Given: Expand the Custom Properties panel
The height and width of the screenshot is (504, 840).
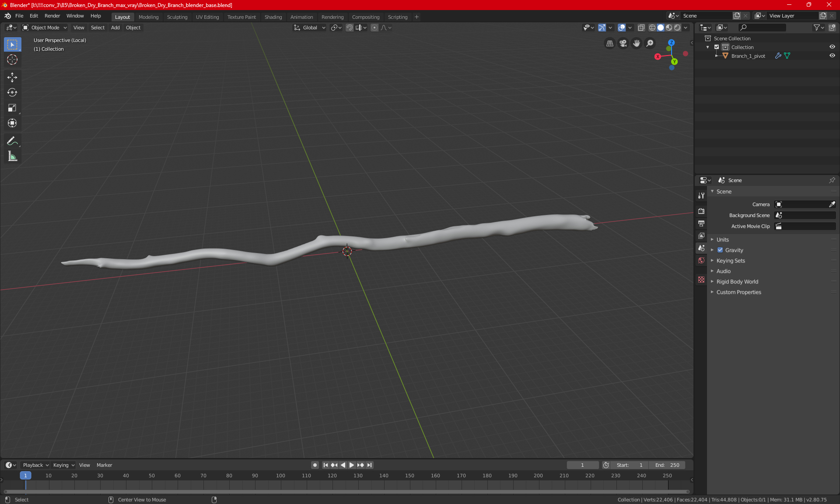Looking at the screenshot, I should [738, 292].
